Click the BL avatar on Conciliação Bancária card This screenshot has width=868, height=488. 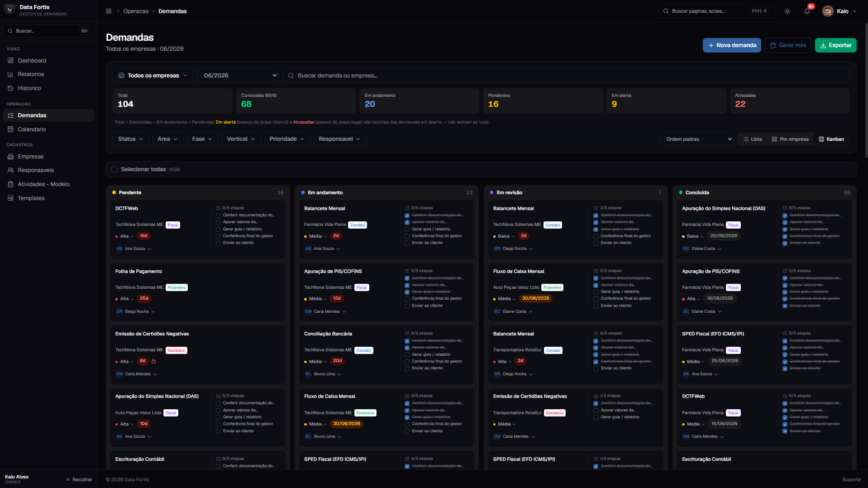click(x=308, y=374)
